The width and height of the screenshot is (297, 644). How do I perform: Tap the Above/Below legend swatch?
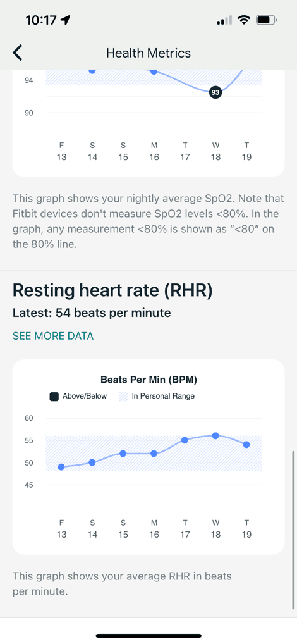click(x=54, y=397)
